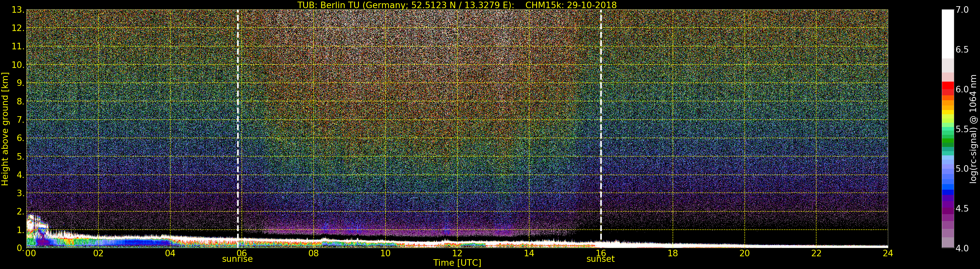This screenshot has width=980, height=269.
Task: Click height axis tick '8.'
Action: [21, 102]
